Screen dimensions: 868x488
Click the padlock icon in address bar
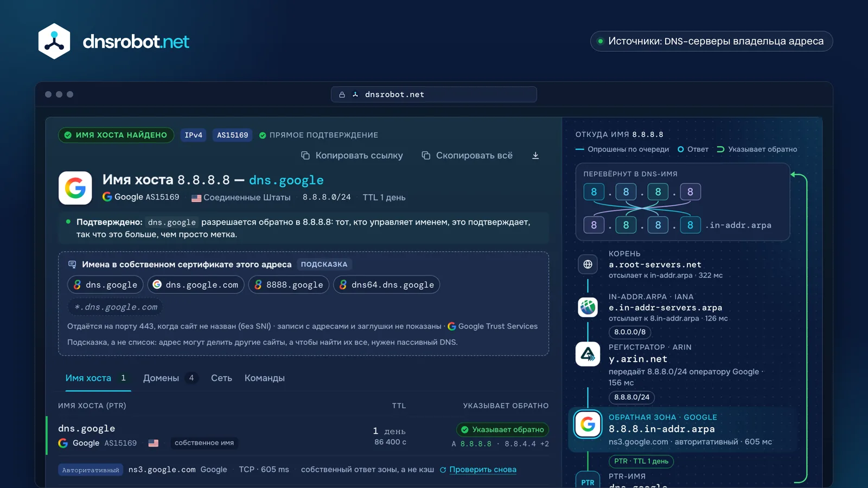[x=342, y=94]
